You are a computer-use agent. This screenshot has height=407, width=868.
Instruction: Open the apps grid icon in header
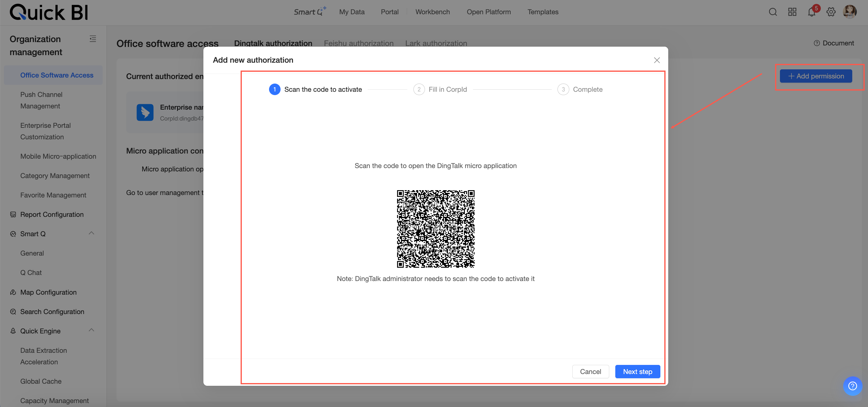pyautogui.click(x=792, y=12)
